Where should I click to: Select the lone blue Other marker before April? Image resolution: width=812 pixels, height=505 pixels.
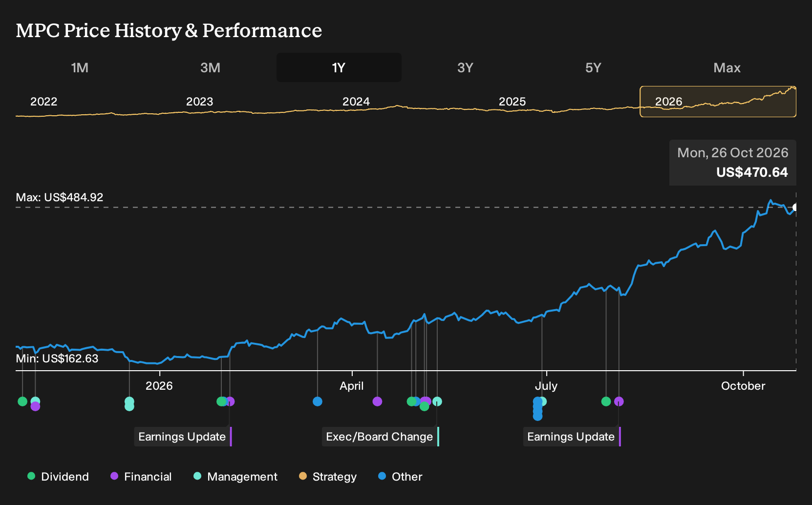pyautogui.click(x=318, y=401)
